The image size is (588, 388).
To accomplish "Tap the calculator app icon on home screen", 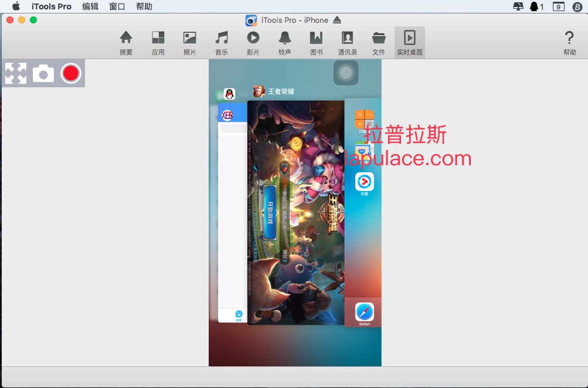I will click(365, 119).
